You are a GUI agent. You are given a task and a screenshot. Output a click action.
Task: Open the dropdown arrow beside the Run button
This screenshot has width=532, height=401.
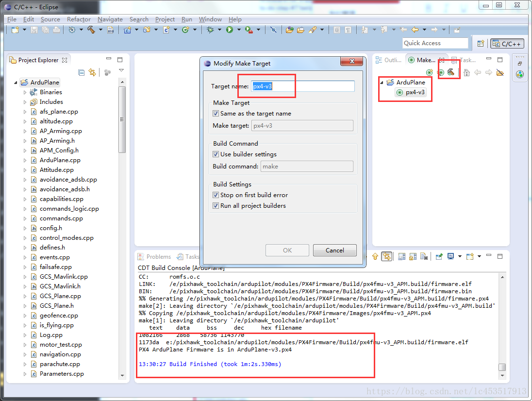pos(239,30)
